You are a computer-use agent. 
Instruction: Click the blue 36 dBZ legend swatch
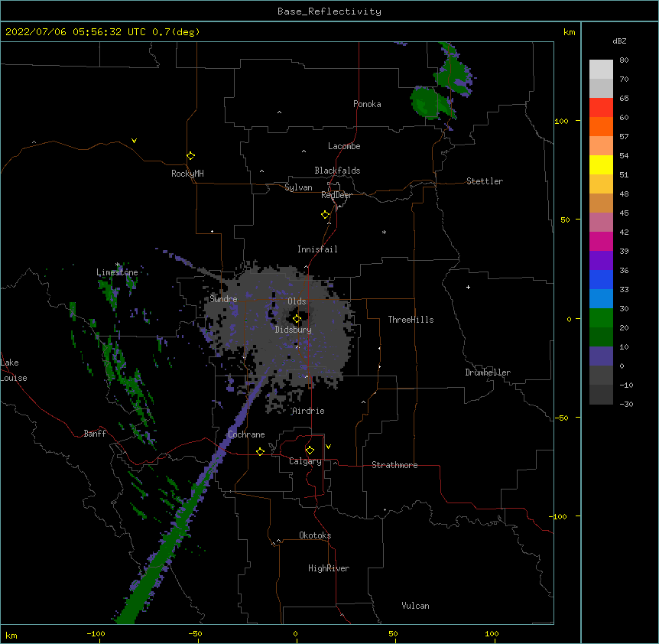(x=601, y=279)
